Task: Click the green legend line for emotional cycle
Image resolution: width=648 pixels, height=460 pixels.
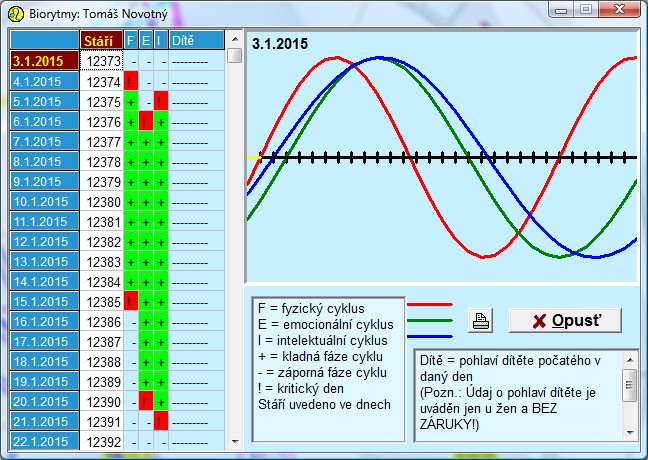Action: 430,321
